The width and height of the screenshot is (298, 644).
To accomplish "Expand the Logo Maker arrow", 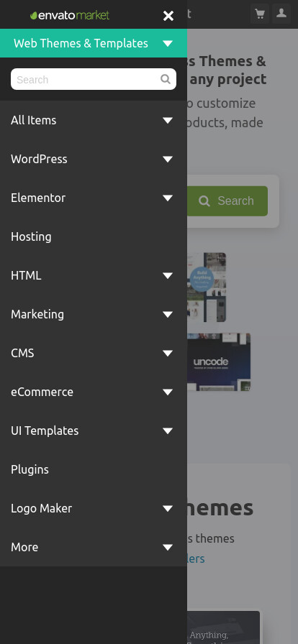I will [x=168, y=508].
